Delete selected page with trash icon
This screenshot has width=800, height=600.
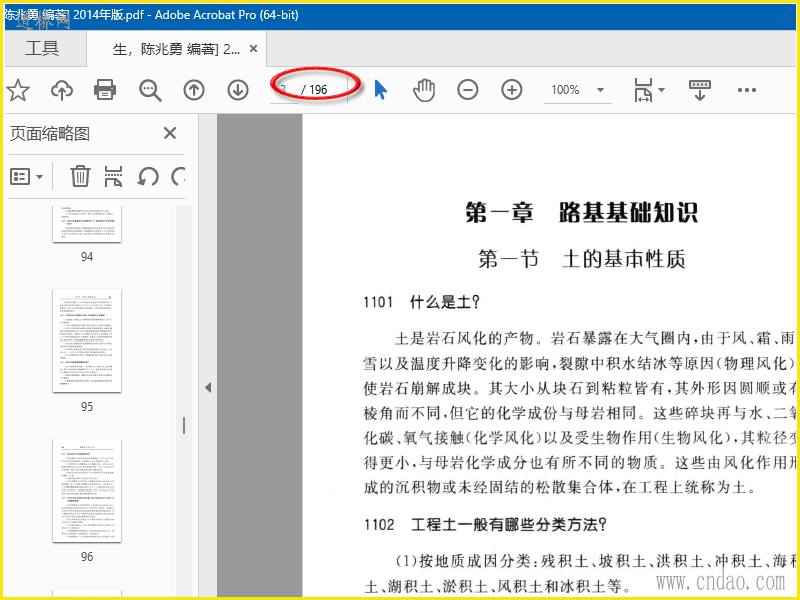[80, 177]
